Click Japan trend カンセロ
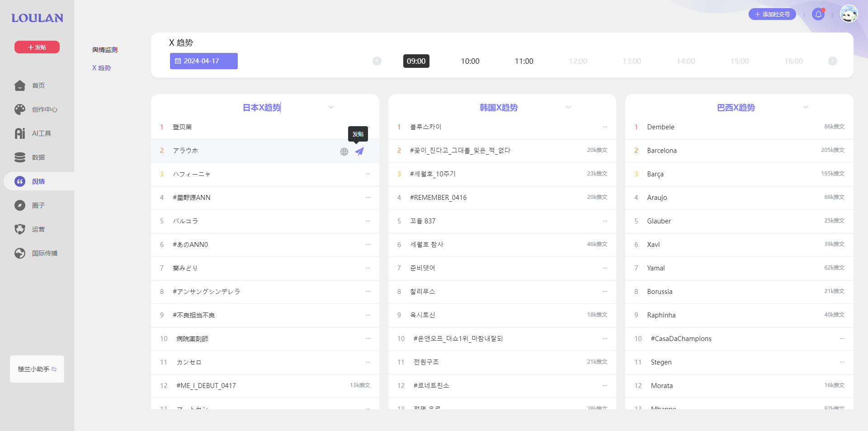868x431 pixels. click(189, 362)
